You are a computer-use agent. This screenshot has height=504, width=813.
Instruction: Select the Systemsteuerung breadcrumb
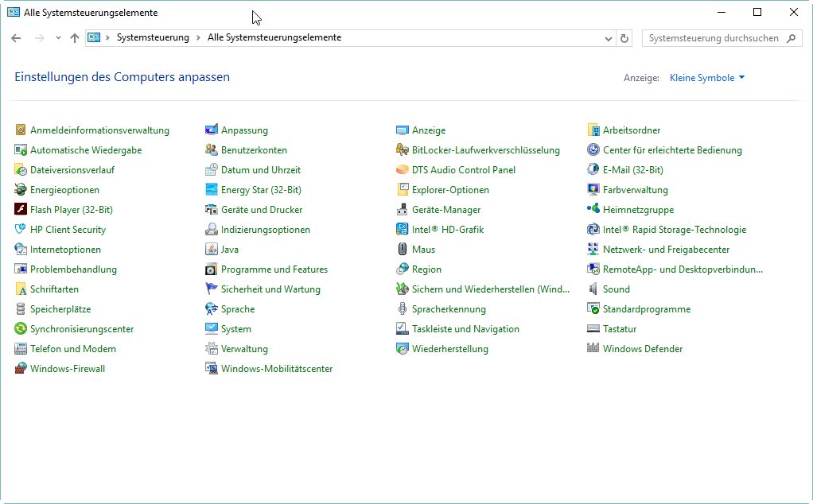[153, 37]
